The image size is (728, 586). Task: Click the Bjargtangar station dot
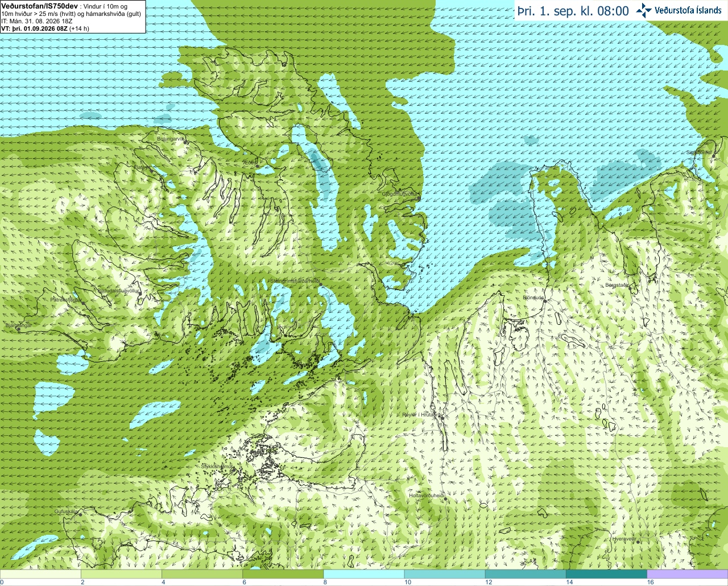click(19, 329)
